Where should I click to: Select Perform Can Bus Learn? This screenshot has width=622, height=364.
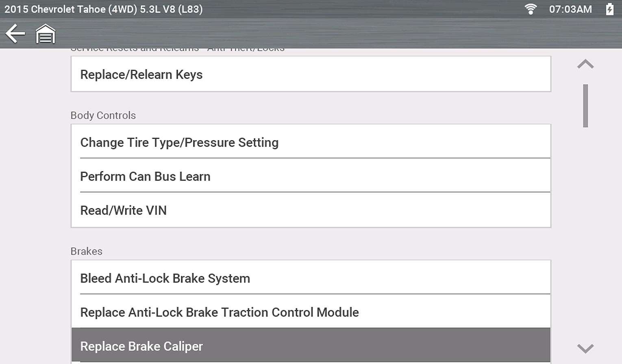click(311, 176)
